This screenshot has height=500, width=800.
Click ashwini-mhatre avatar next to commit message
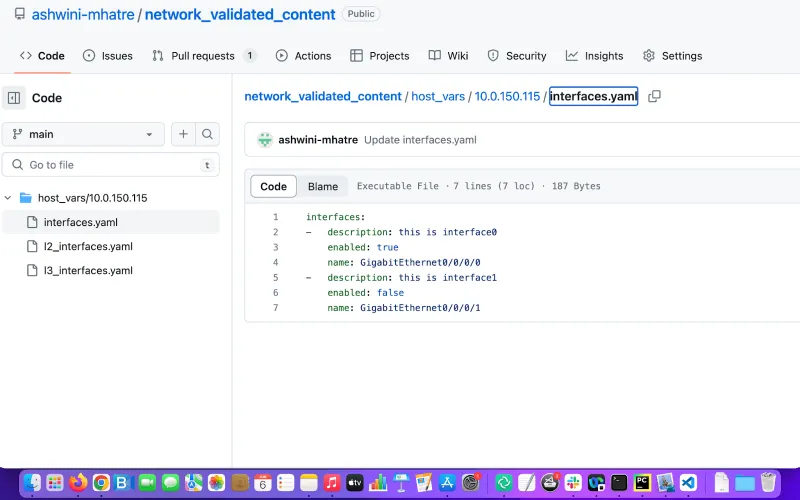click(x=265, y=140)
